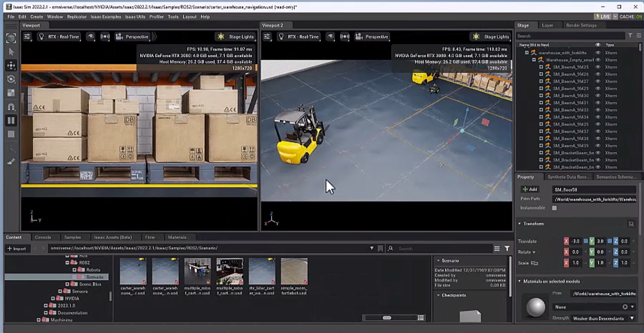Image resolution: width=644 pixels, height=333 pixels.
Task: Click the Add button in Property panel
Action: (x=530, y=189)
